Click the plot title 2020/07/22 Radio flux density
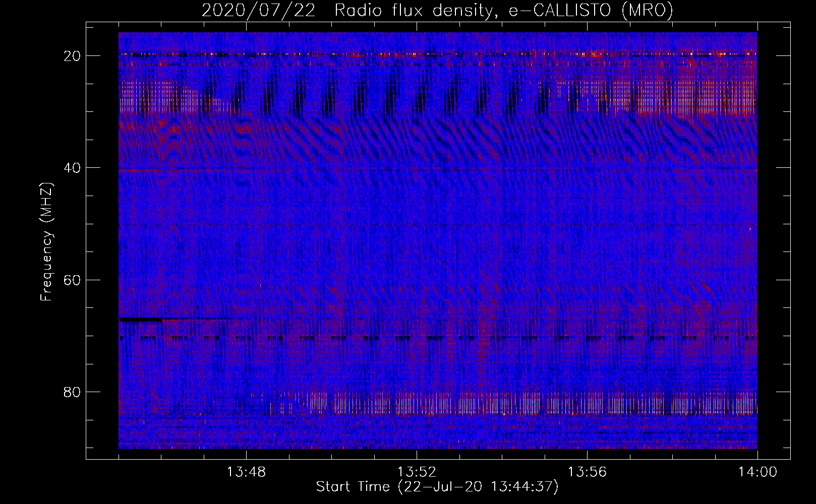The height and width of the screenshot is (504, 816). click(437, 10)
